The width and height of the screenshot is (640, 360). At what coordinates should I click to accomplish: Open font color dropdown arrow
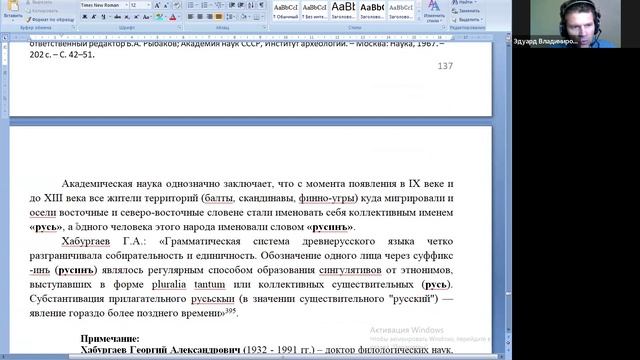pos(179,17)
